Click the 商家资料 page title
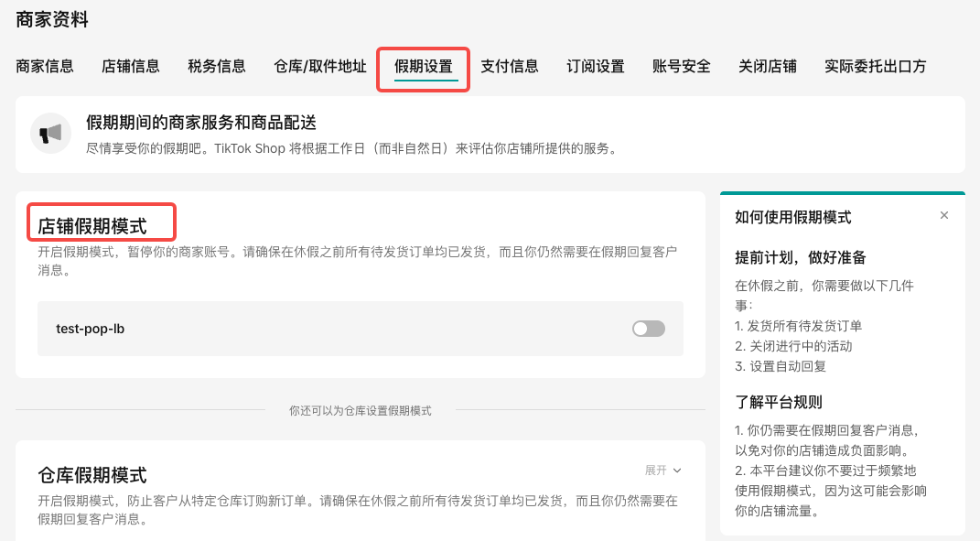The image size is (980, 541). (52, 18)
